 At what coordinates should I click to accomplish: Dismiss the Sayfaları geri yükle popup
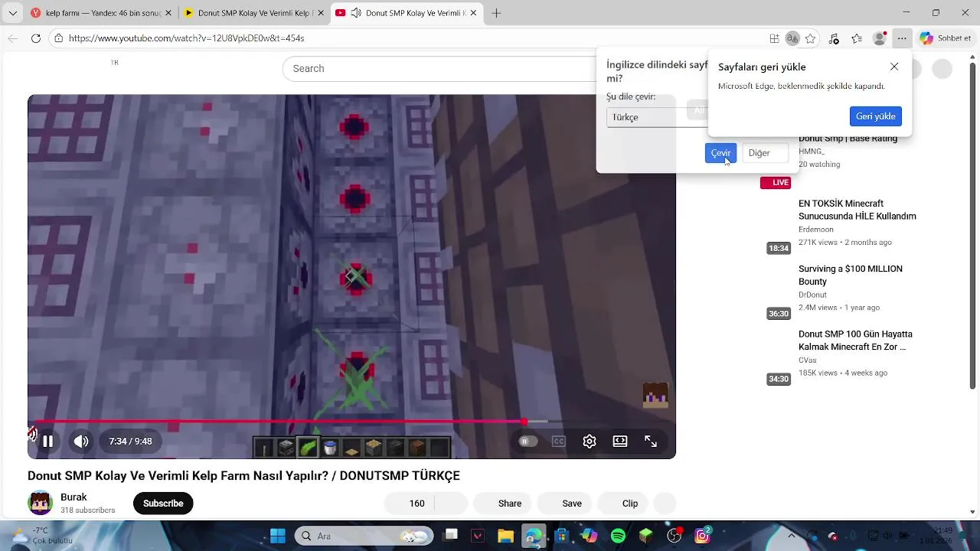(x=894, y=67)
